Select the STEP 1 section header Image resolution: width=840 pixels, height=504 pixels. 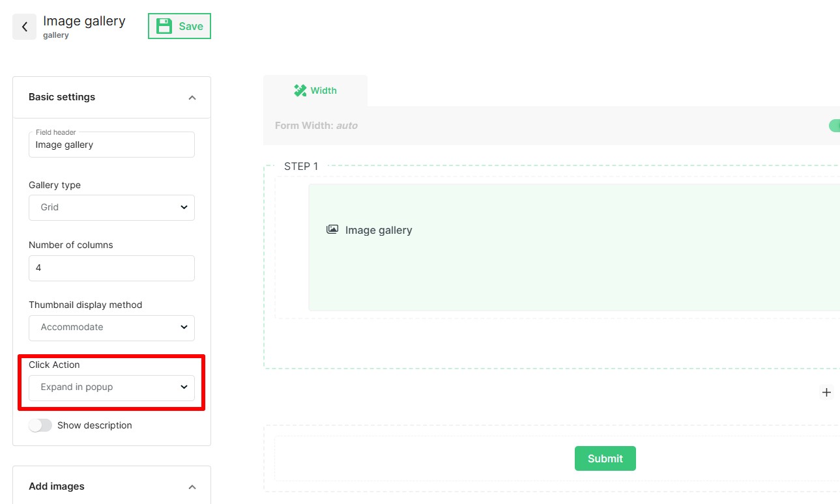[x=302, y=166]
